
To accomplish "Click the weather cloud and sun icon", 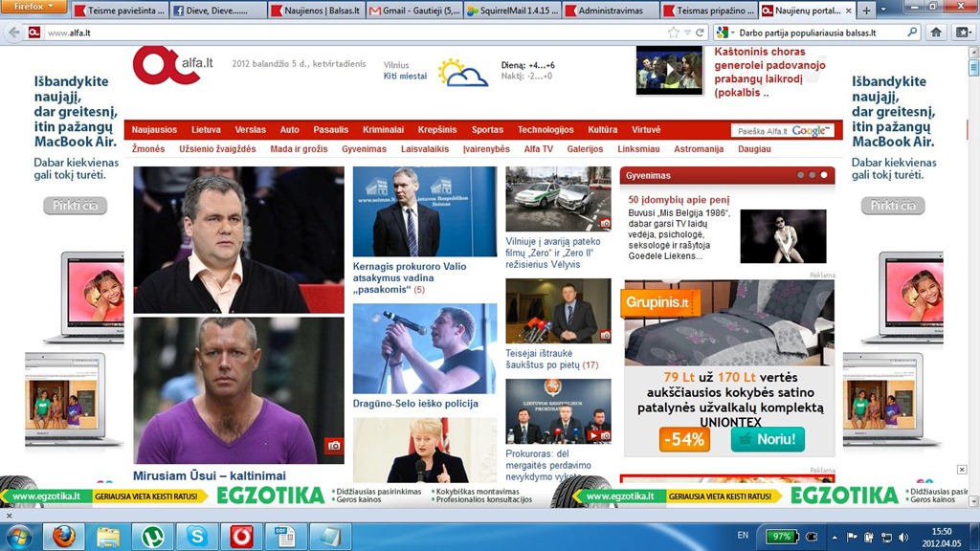I will tap(462, 73).
